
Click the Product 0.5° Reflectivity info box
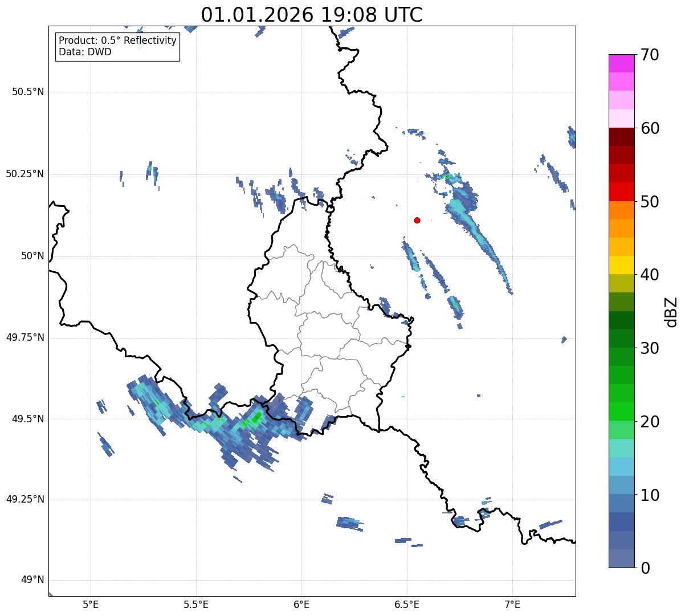coord(117,47)
